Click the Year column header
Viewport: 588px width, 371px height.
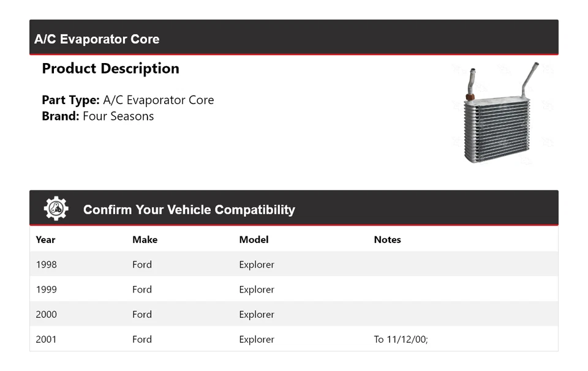point(45,240)
